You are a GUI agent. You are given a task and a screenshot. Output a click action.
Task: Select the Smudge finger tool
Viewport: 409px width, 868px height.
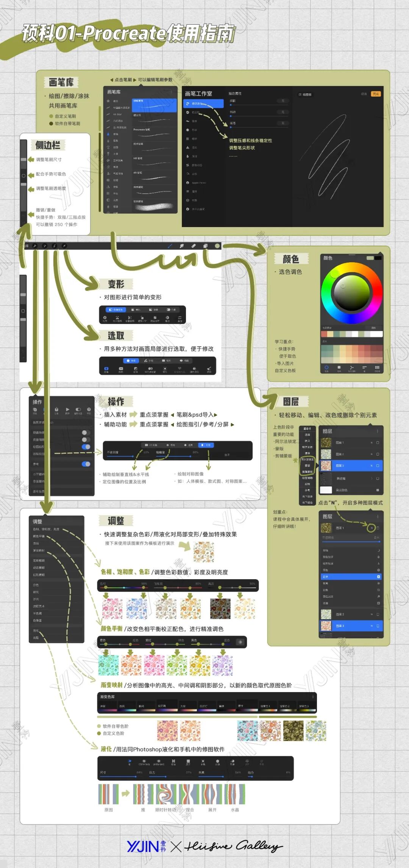tap(181, 246)
